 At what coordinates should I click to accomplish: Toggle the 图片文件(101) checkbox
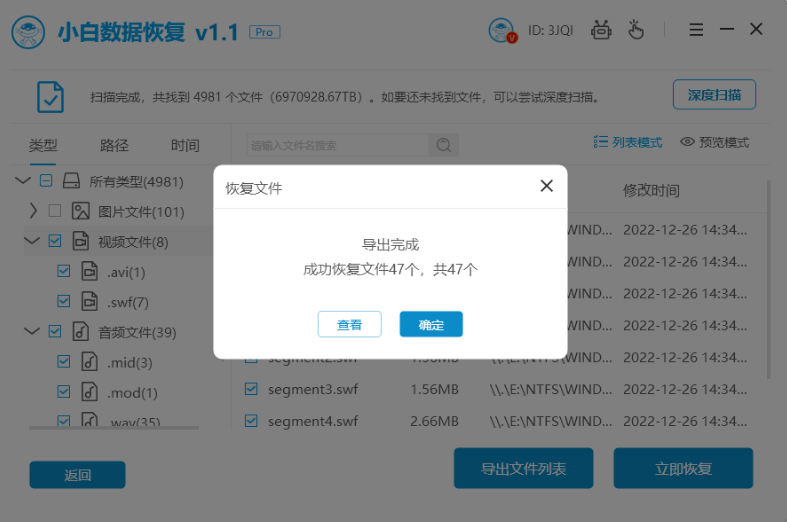(x=55, y=211)
